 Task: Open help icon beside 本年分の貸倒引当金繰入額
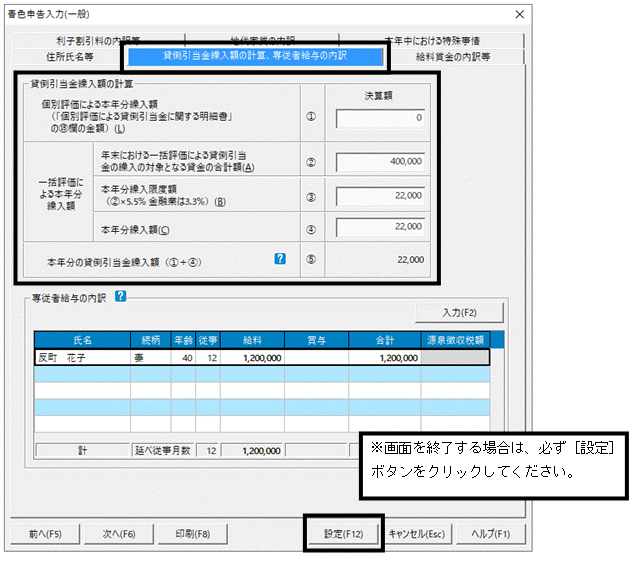(280, 259)
